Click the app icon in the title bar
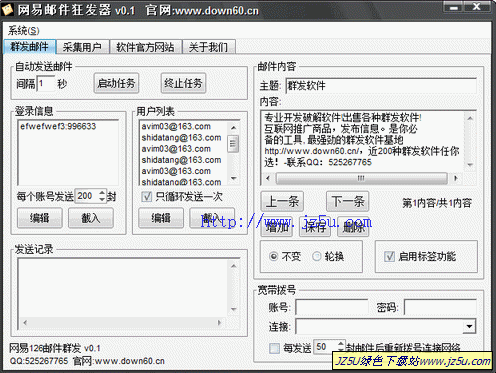 coord(7,10)
